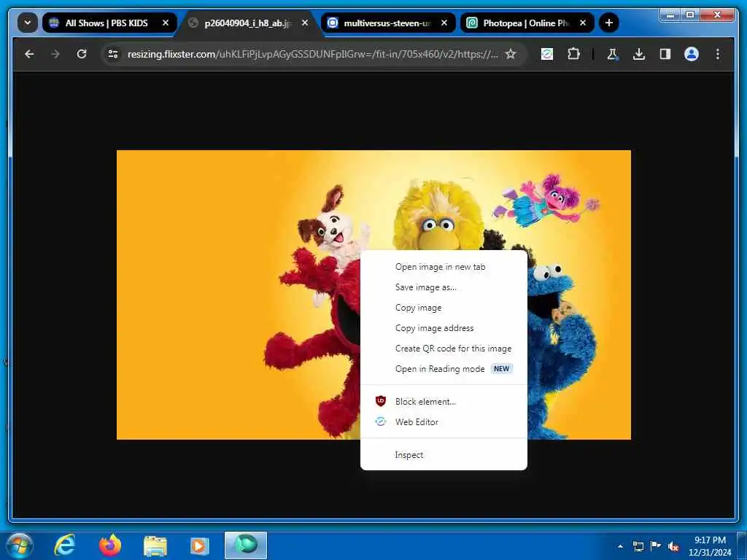Switch to All Shows PBS KIDS tab
Image resolution: width=747 pixels, height=560 pixels.
(107, 23)
